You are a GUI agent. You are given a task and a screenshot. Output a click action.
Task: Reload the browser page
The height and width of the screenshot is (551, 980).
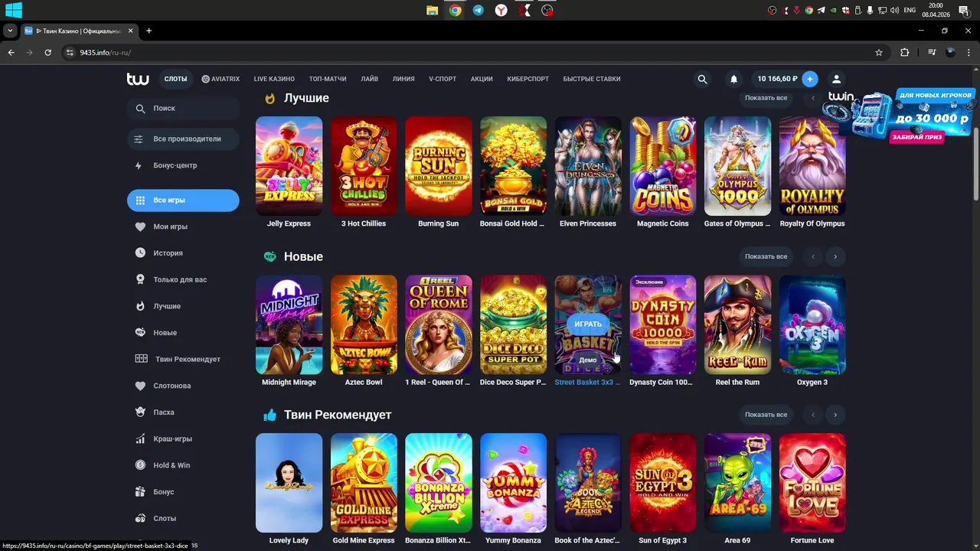point(47,53)
